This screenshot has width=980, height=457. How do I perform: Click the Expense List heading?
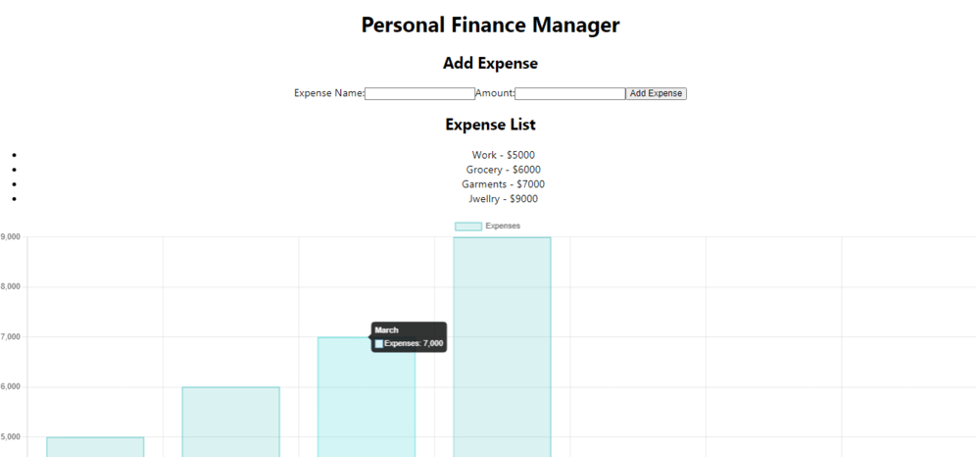pyautogui.click(x=490, y=125)
